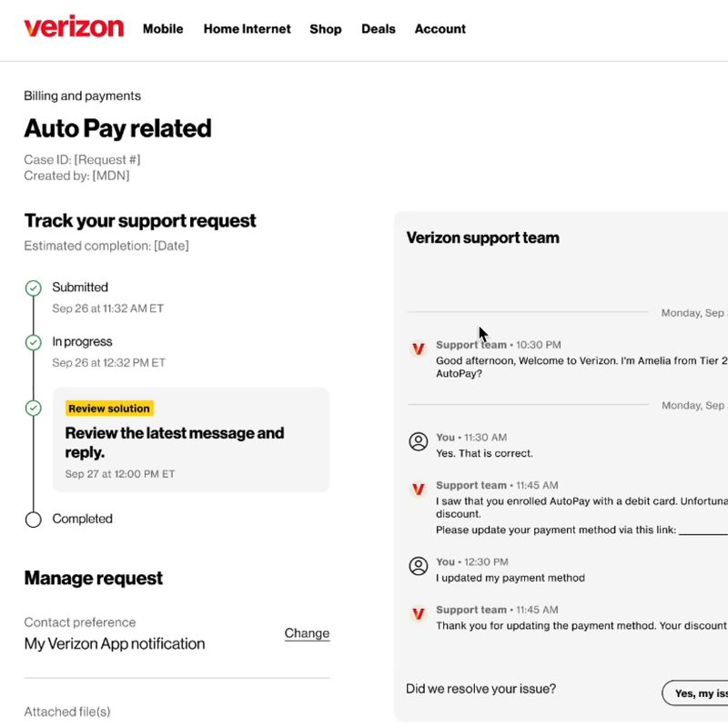Click 'Verizon support team' heading
728x728 pixels.
click(483, 238)
